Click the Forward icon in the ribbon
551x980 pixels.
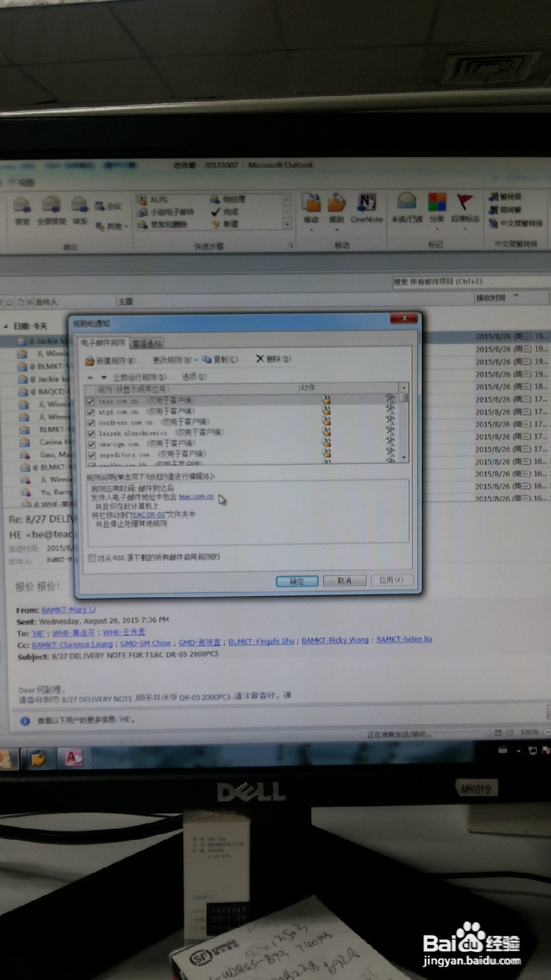(x=80, y=205)
